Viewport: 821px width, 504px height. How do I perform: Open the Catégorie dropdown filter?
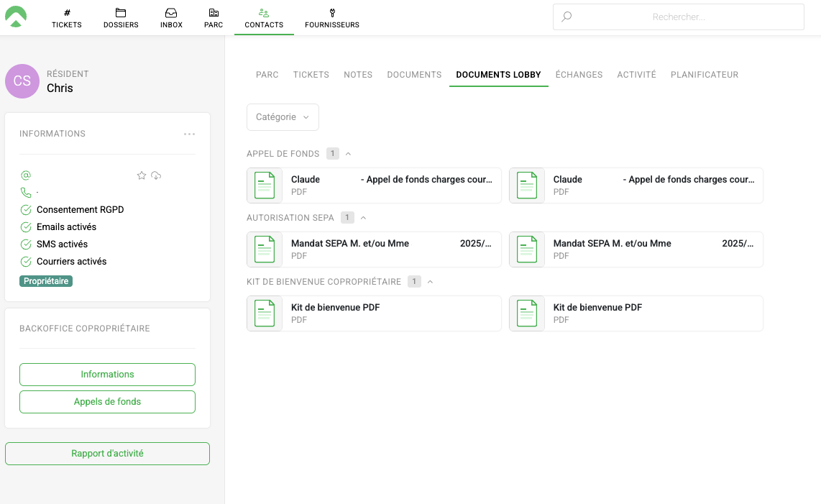(x=283, y=117)
